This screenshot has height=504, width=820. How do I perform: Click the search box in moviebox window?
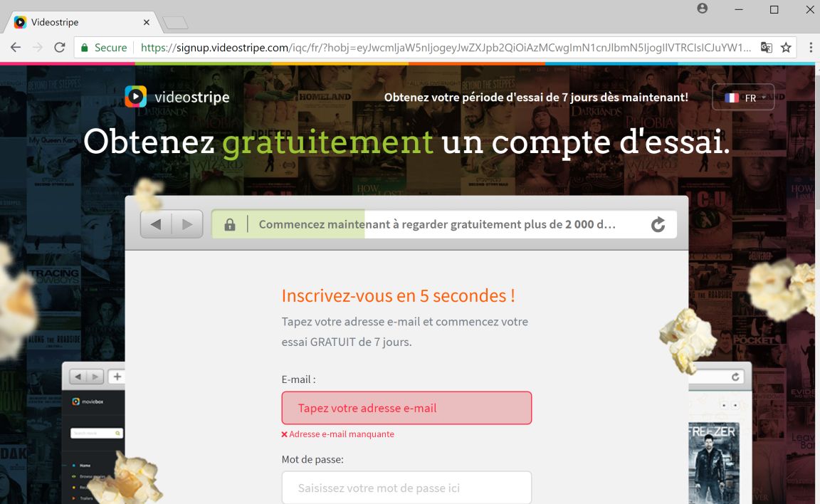pos(97,433)
